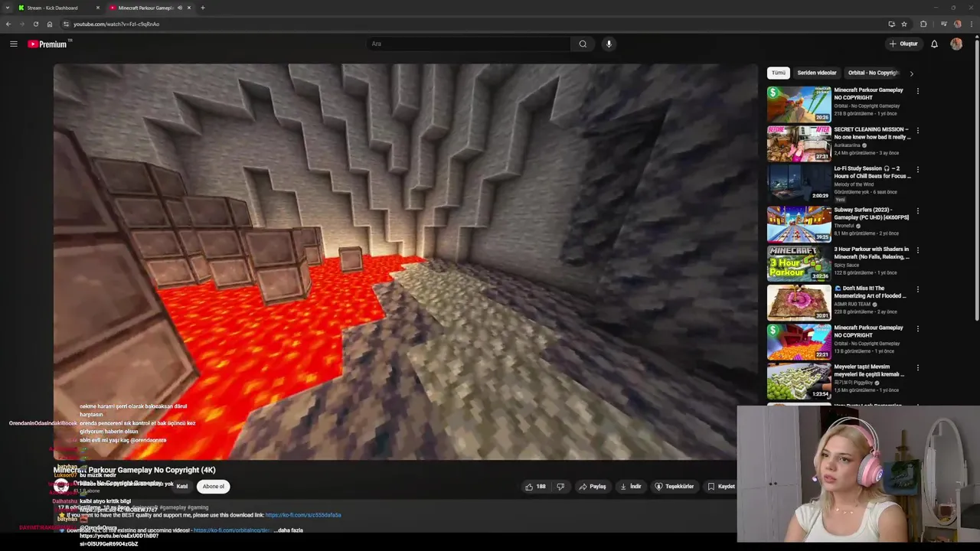Open options for 3 Hour Parkour video

[917, 249]
